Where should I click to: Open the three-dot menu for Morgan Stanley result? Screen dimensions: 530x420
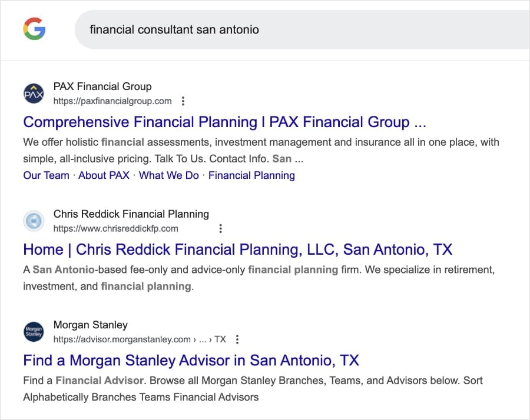237,339
